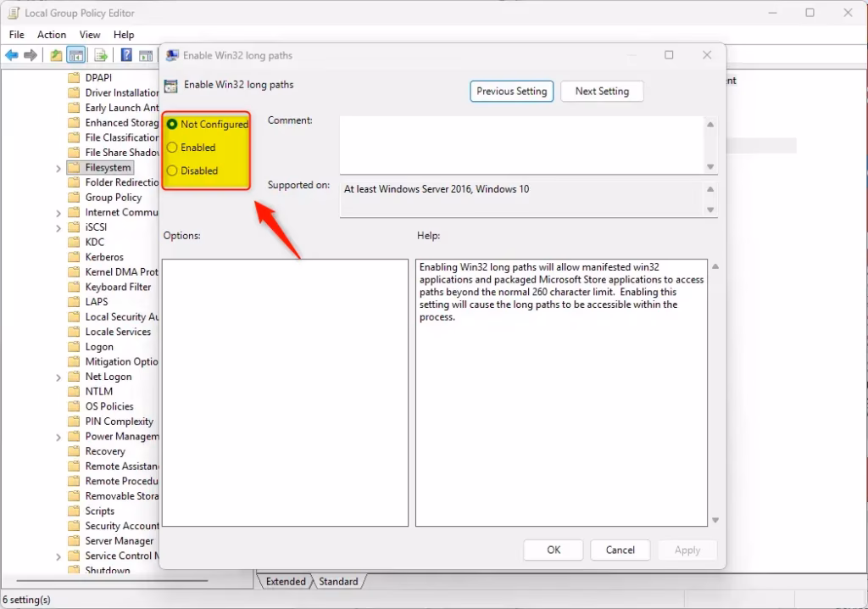Image resolution: width=868 pixels, height=609 pixels.
Task: Select the Disabled radio button
Action: [x=172, y=170]
